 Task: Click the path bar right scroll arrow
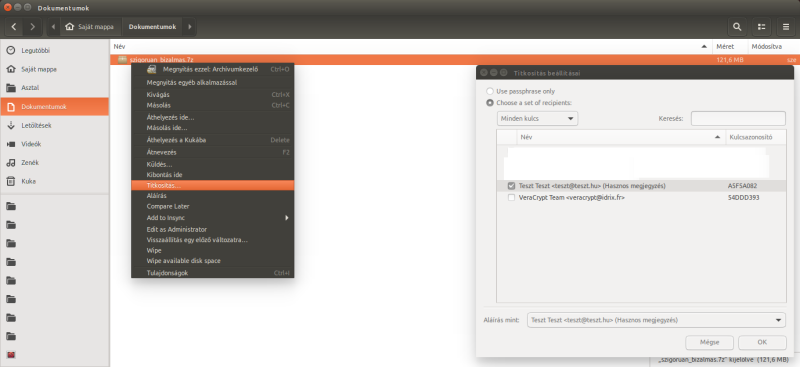(x=190, y=27)
